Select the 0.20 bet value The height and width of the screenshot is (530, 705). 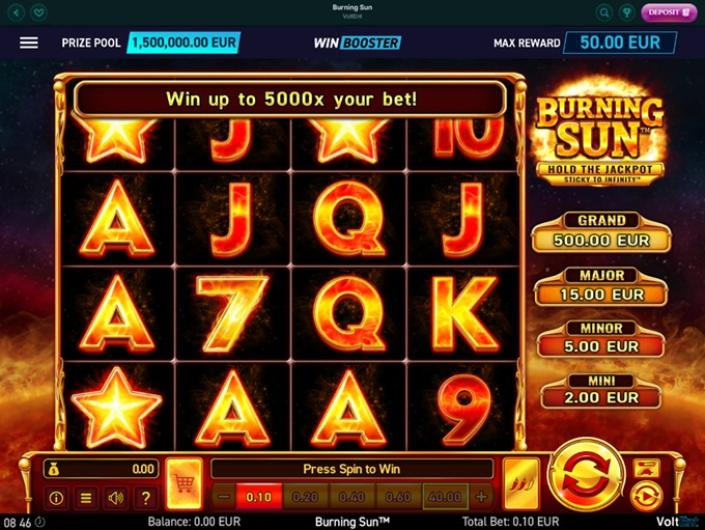[x=305, y=497]
